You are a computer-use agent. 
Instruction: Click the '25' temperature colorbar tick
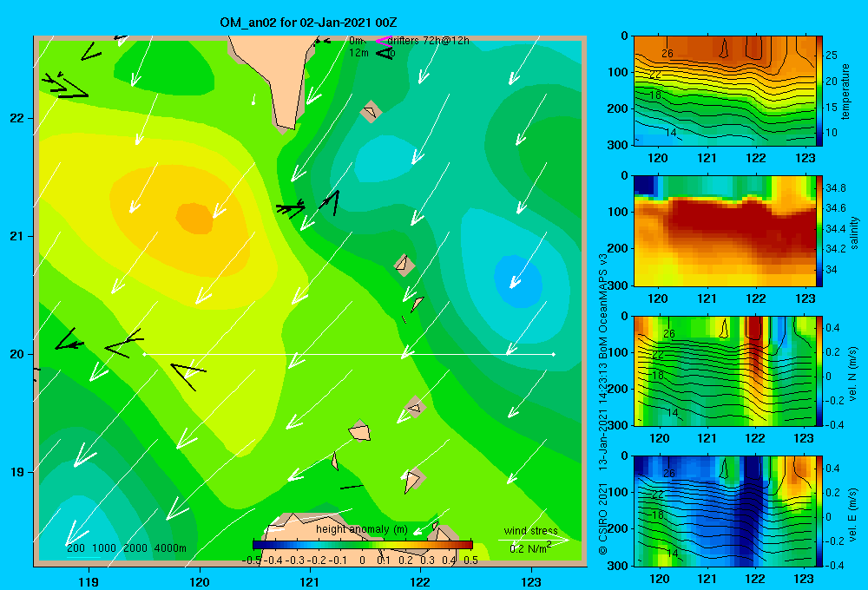(x=832, y=56)
